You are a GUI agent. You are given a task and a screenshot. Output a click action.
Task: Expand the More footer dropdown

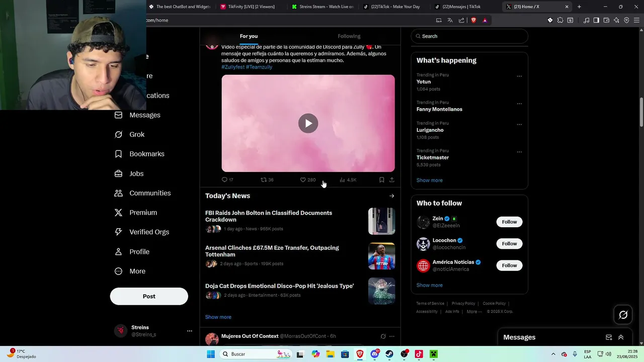coord(474,312)
